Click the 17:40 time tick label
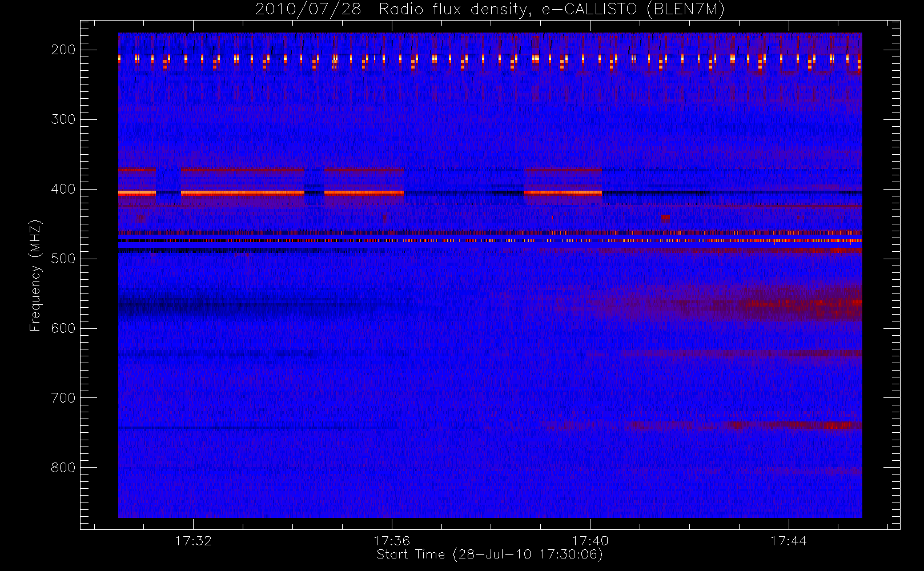 tap(590, 541)
